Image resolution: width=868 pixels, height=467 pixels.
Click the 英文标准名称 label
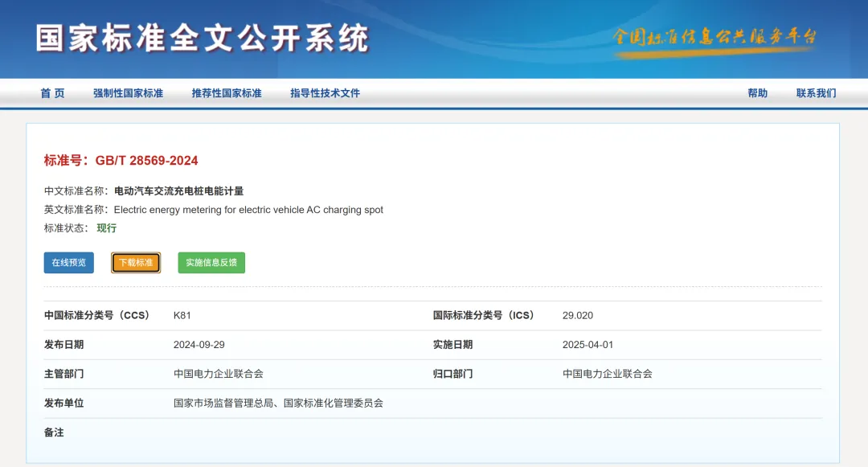(76, 210)
